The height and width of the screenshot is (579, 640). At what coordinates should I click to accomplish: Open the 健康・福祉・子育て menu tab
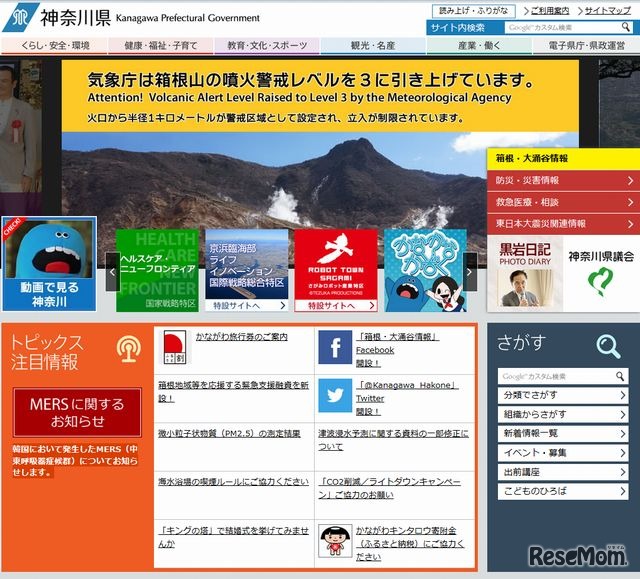pyautogui.click(x=160, y=46)
